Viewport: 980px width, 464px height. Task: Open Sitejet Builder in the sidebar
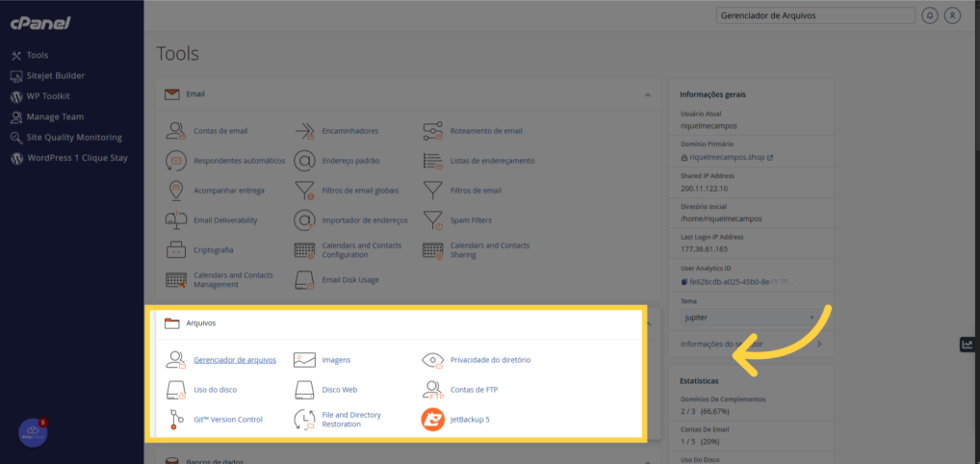[47, 76]
